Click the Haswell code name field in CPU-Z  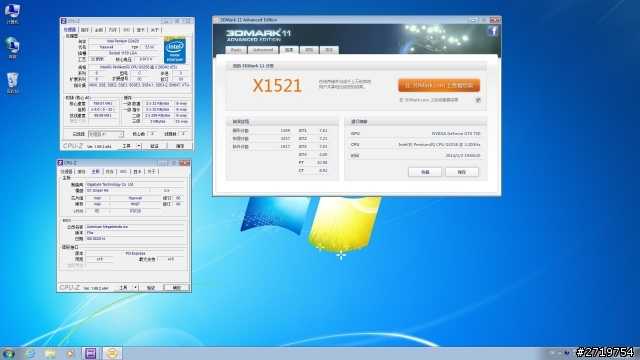107,47
